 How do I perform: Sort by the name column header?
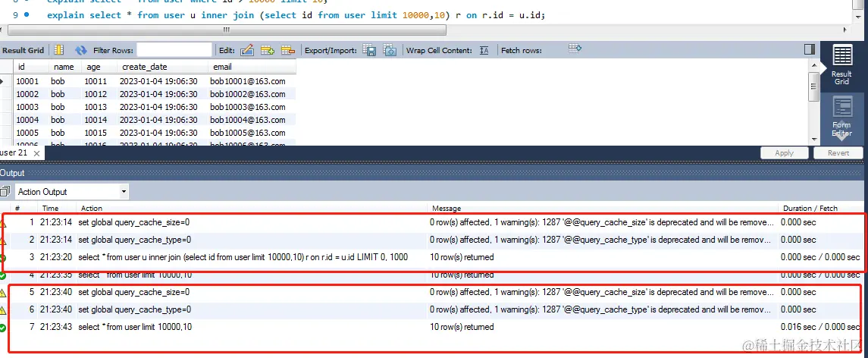[x=64, y=67]
